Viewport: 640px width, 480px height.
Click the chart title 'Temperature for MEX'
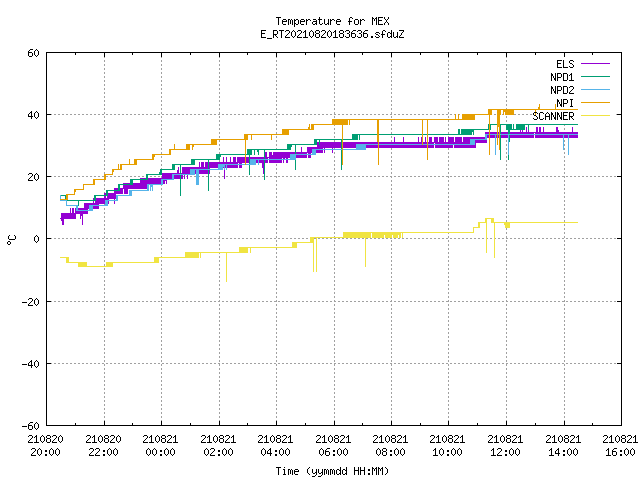tap(332, 21)
